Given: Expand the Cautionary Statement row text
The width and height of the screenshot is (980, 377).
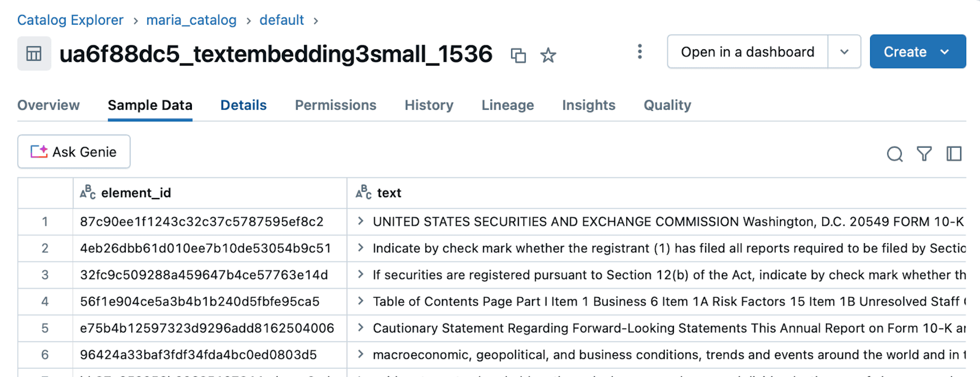Looking at the screenshot, I should click(x=361, y=328).
